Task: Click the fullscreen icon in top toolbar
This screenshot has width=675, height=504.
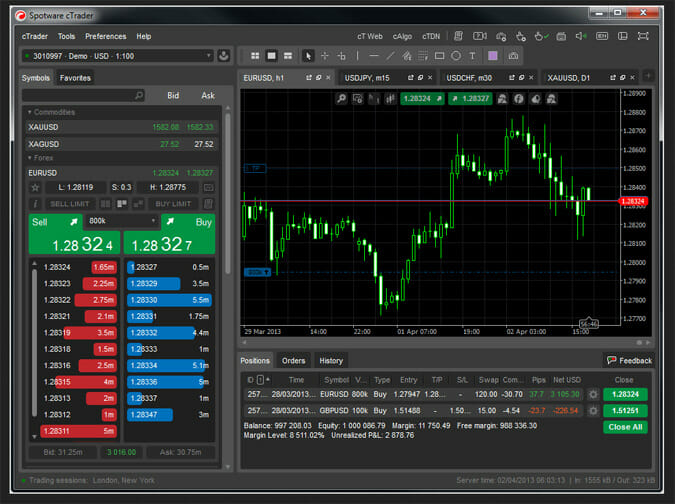Action: [643, 36]
